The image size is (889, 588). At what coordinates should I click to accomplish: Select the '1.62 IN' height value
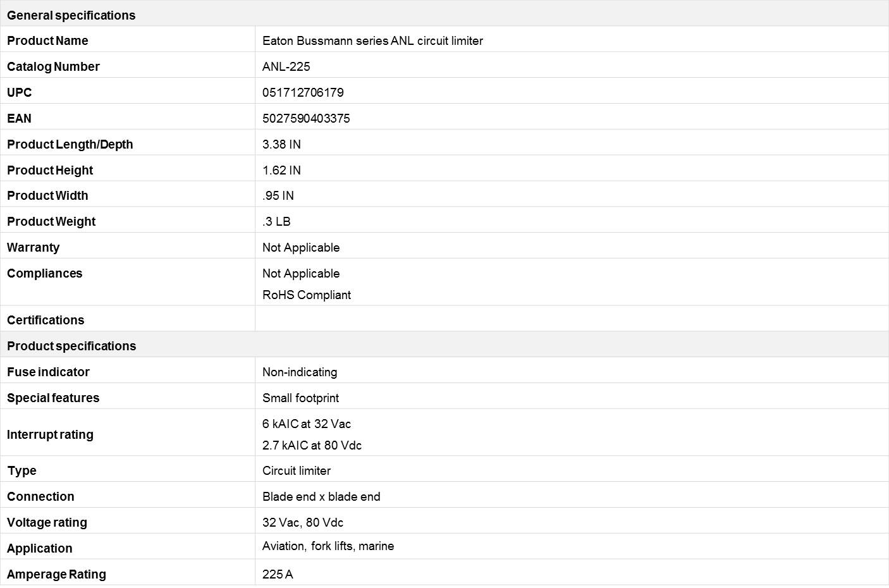click(281, 170)
